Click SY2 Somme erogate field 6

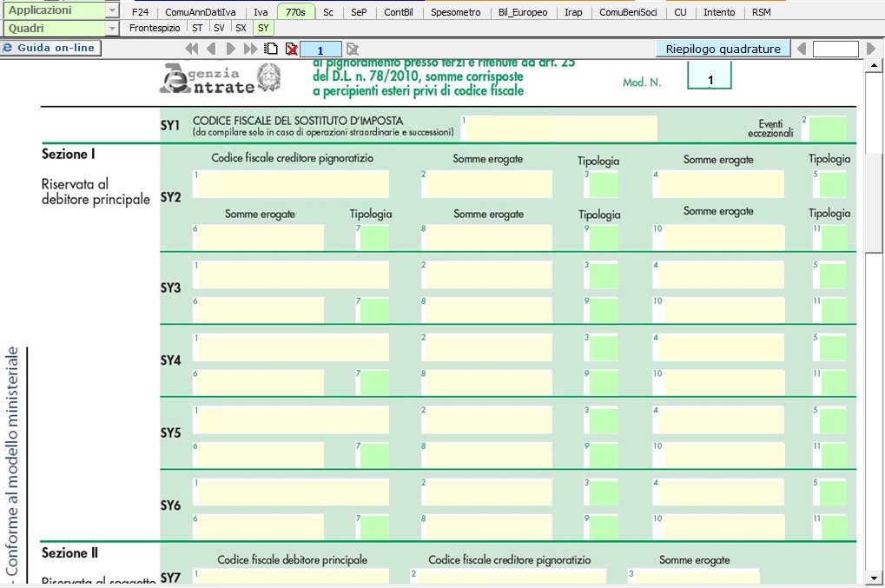click(x=261, y=238)
